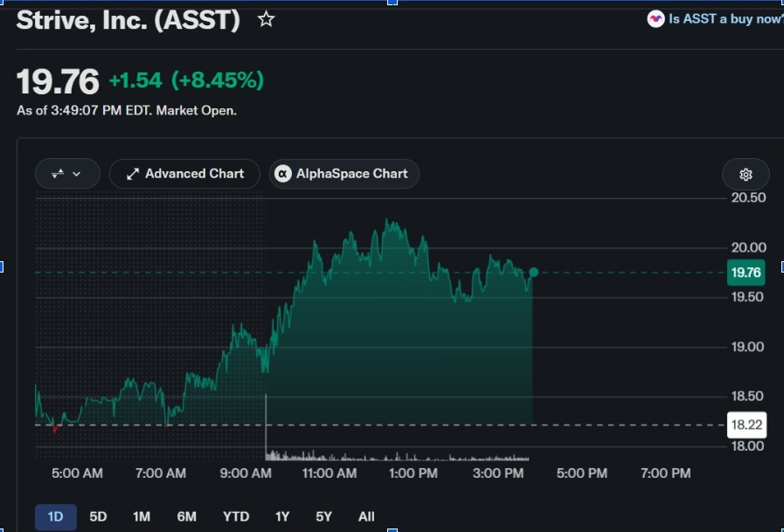This screenshot has width=784, height=532.
Task: Click the 5:00 AM time axis label
Action: [77, 473]
